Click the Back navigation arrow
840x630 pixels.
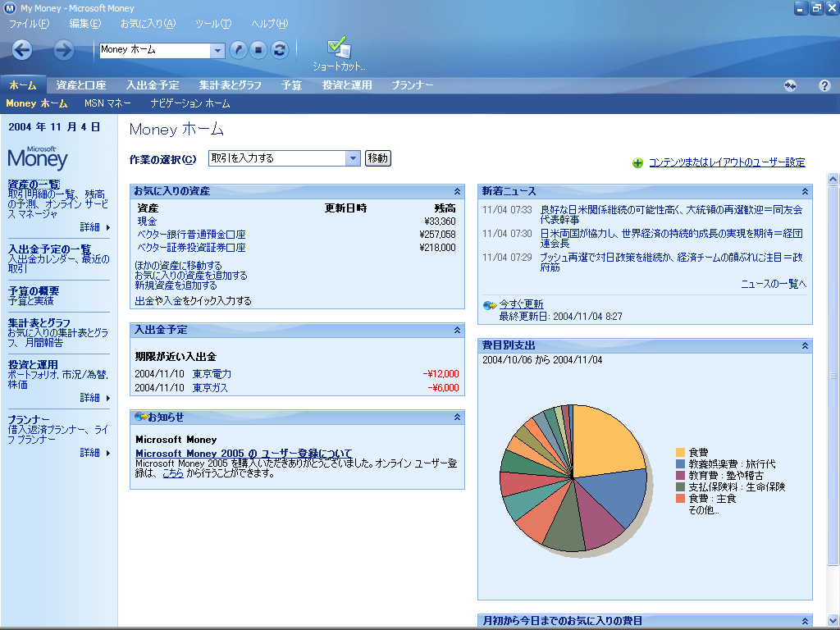click(22, 50)
